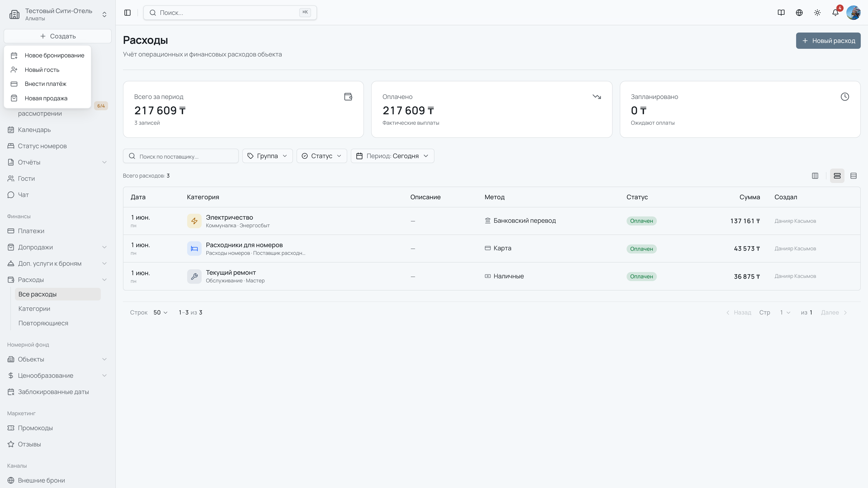The image size is (868, 488).
Task: Open the documentation book icon
Action: click(781, 13)
